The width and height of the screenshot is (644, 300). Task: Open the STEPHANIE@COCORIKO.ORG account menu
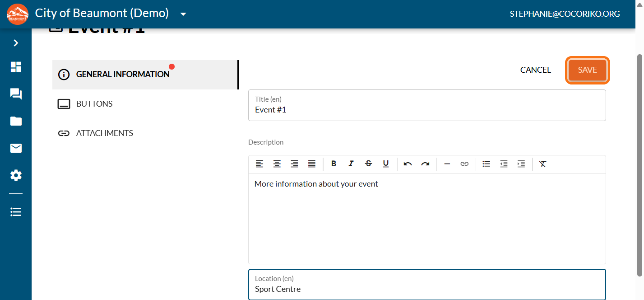565,14
